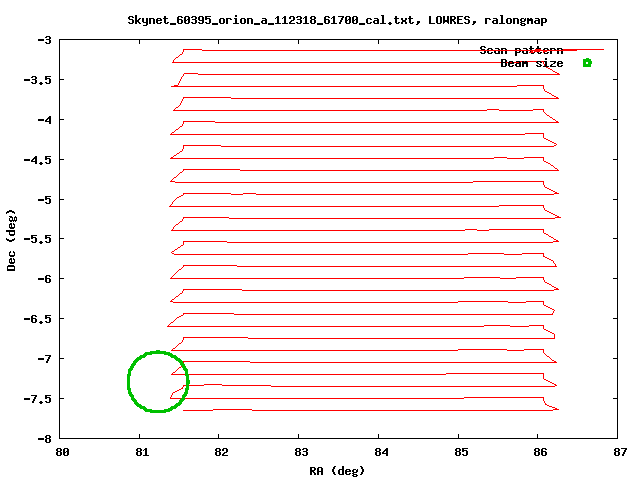640x480 pixels.
Task: Click the y-axis tick label -3.5
Action: 38,80
